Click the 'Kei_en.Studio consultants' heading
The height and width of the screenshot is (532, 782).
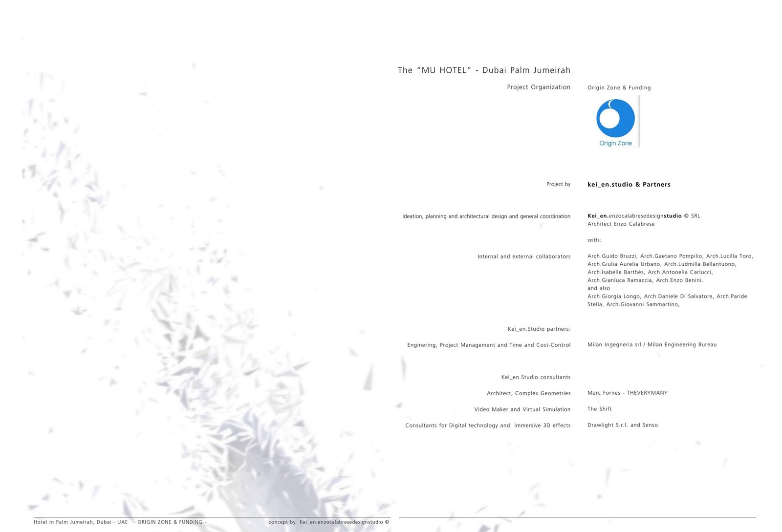(536, 377)
